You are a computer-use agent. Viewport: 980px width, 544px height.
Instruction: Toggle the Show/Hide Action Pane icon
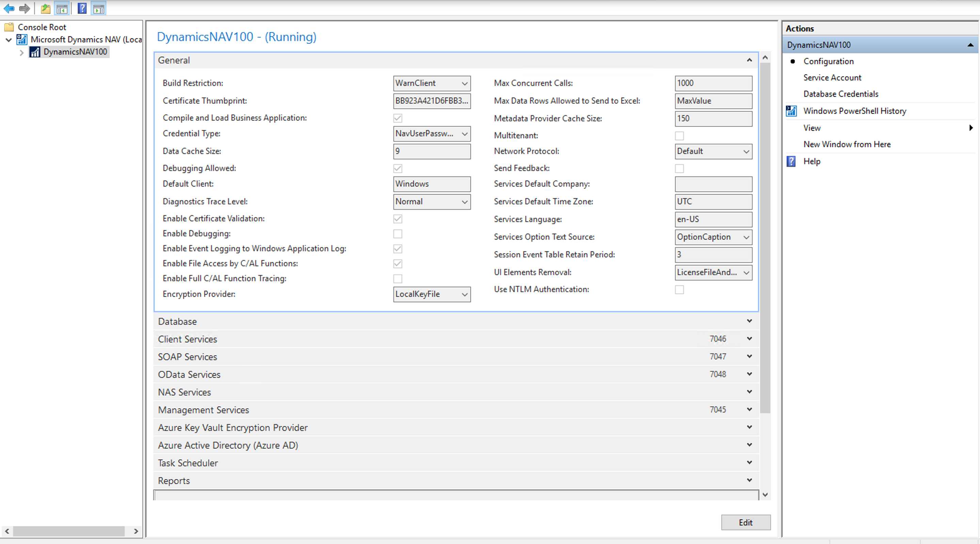click(x=99, y=9)
